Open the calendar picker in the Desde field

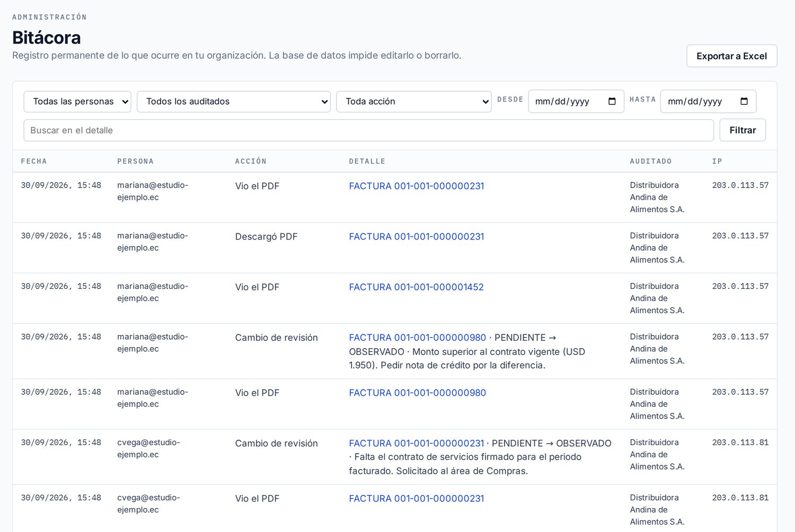click(x=612, y=101)
